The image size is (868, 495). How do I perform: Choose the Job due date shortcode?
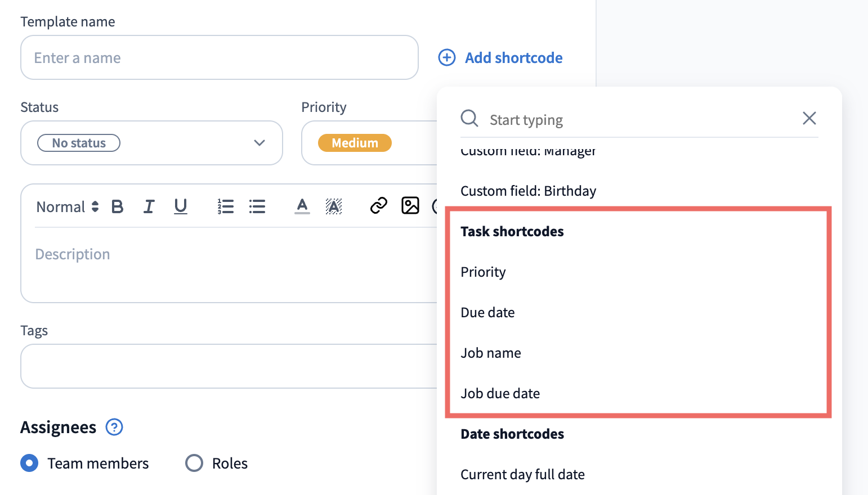pos(500,393)
